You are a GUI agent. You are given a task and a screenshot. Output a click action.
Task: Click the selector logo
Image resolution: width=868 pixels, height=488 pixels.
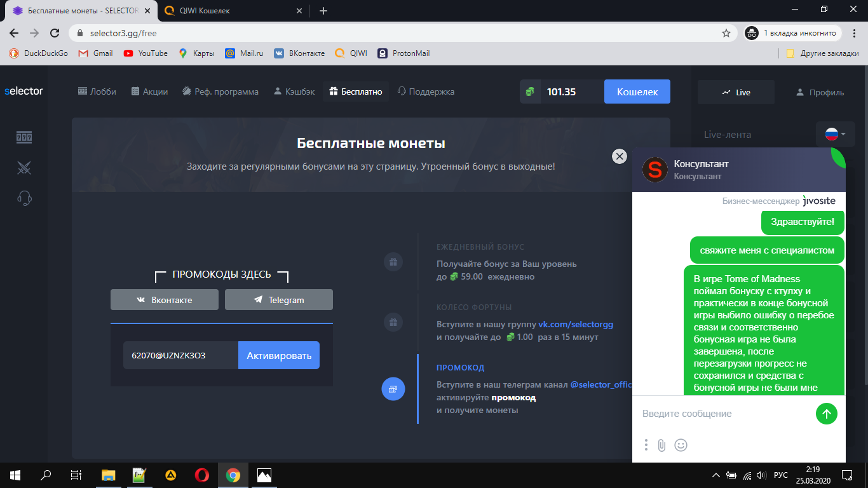coord(24,91)
